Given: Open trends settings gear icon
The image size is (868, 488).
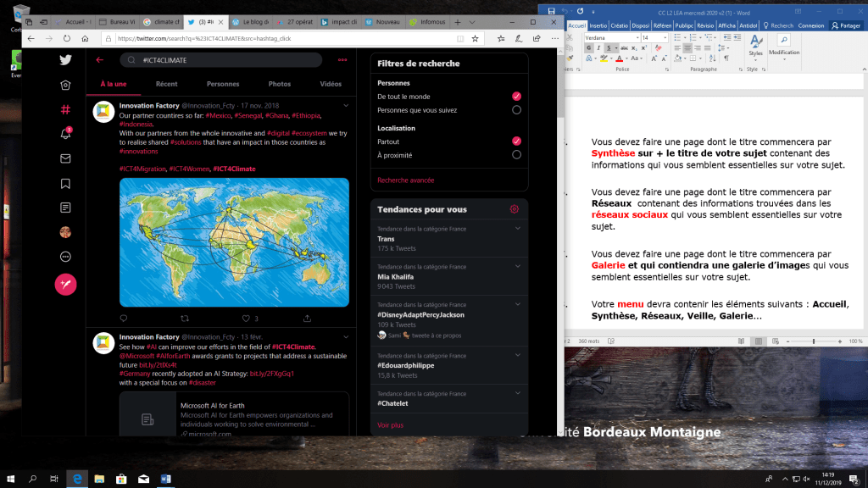Looking at the screenshot, I should [x=514, y=209].
